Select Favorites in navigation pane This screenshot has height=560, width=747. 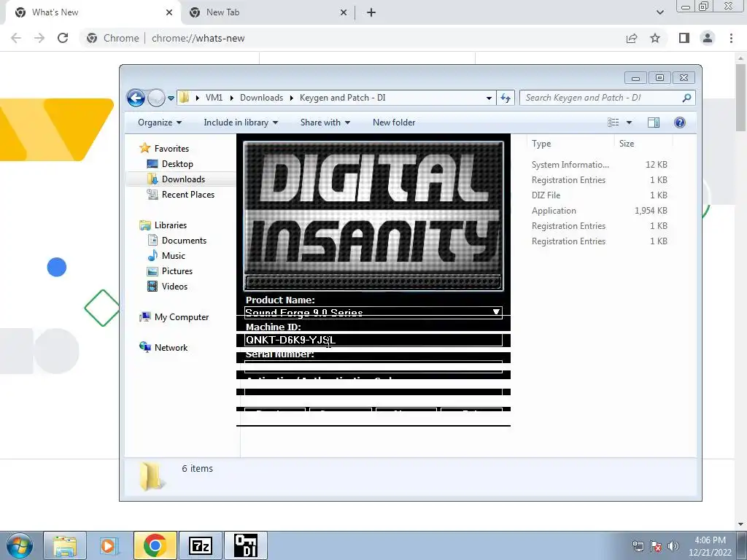click(171, 149)
